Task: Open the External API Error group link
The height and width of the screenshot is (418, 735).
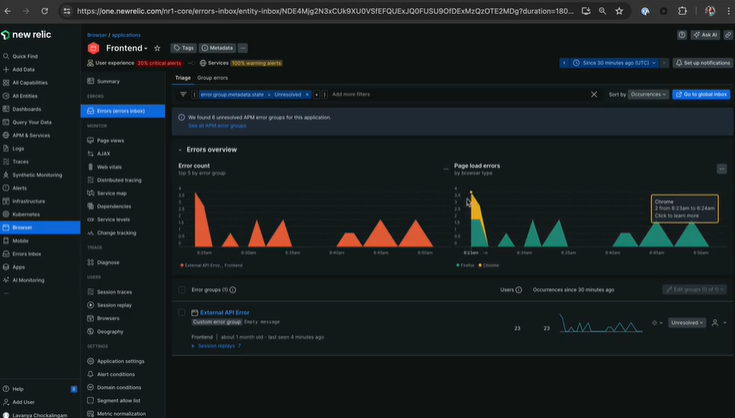Action: pyautogui.click(x=225, y=313)
